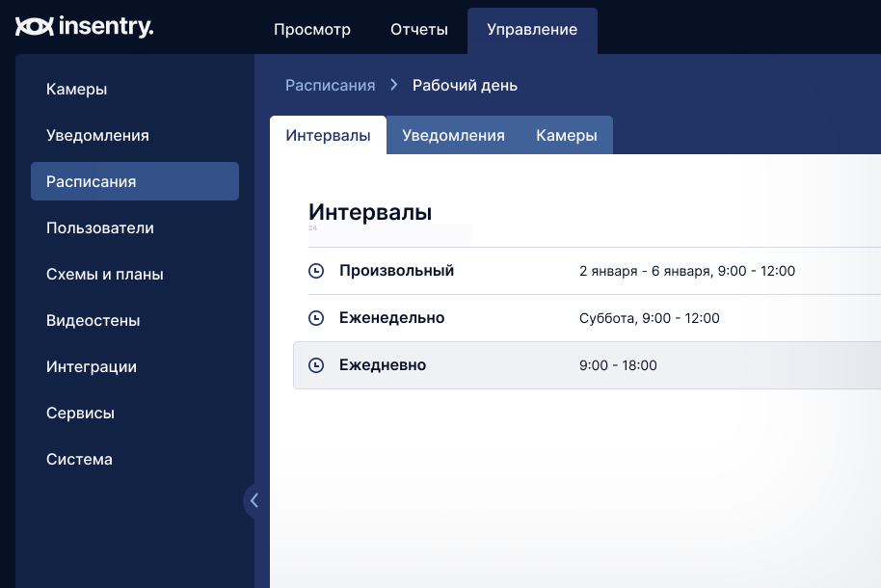Open the Просмотр top menu tab
The width and height of the screenshot is (881, 588).
coord(312,29)
